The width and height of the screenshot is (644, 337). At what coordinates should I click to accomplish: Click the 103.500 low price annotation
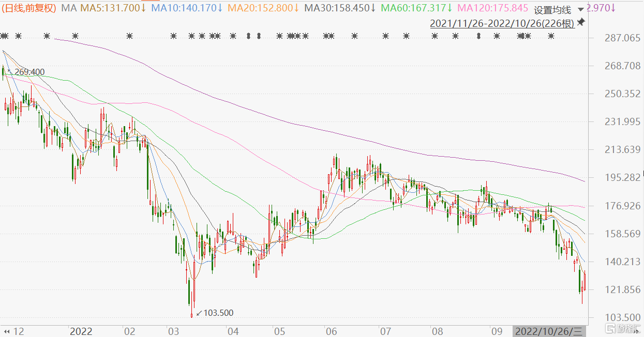coord(218,313)
